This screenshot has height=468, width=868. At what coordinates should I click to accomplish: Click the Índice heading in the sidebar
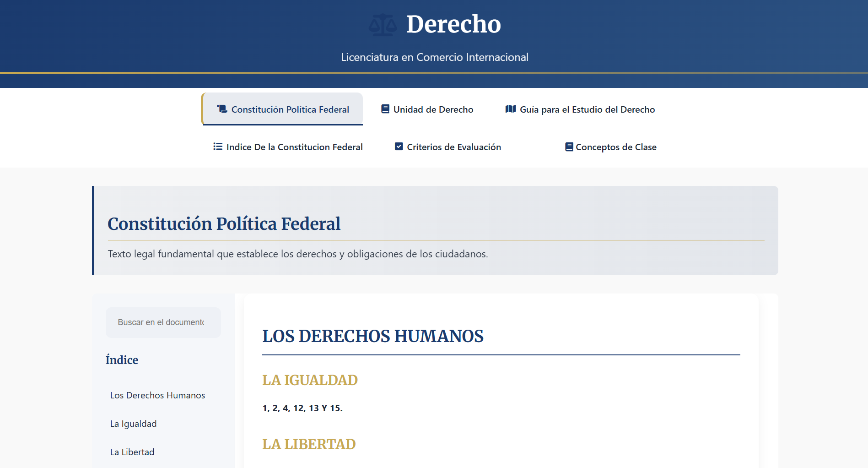(122, 360)
